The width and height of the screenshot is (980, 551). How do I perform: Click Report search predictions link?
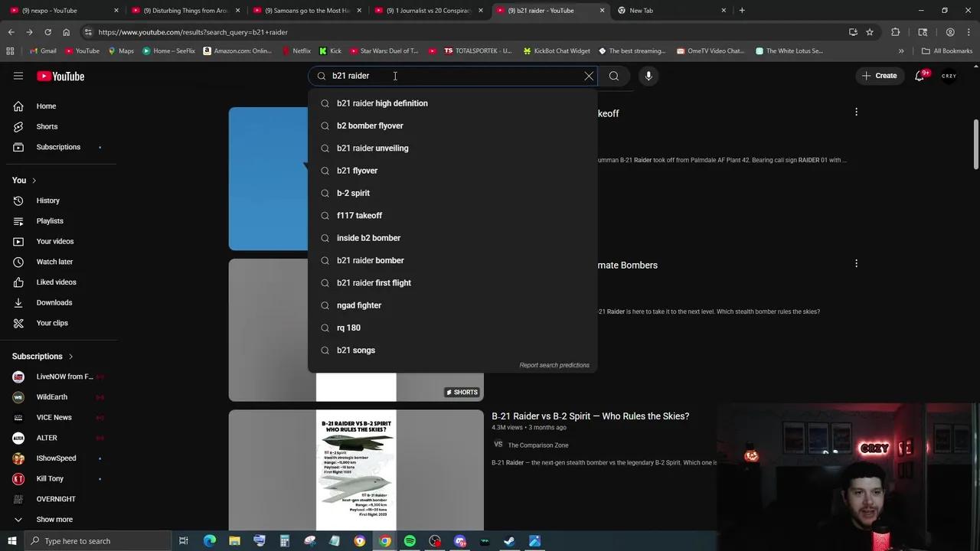click(554, 365)
